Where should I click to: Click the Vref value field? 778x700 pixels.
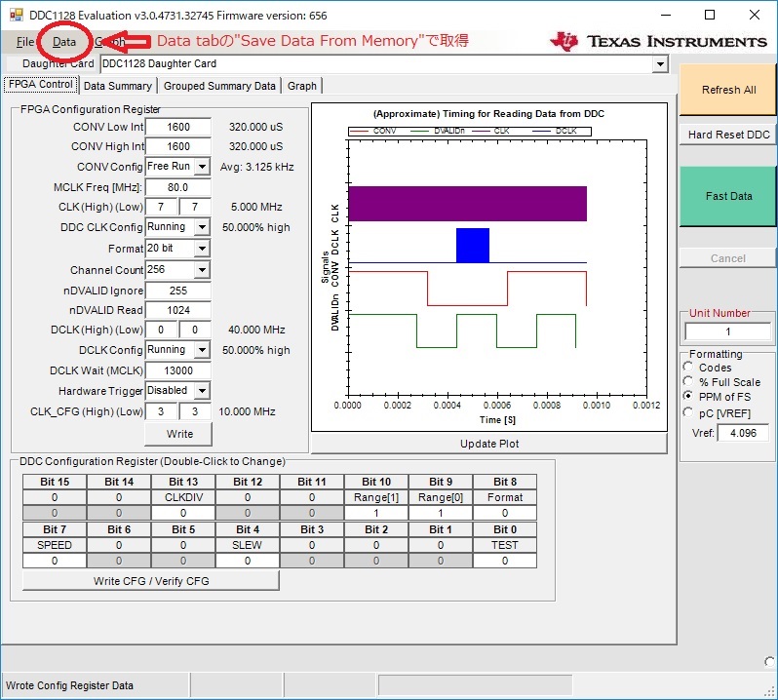(743, 433)
